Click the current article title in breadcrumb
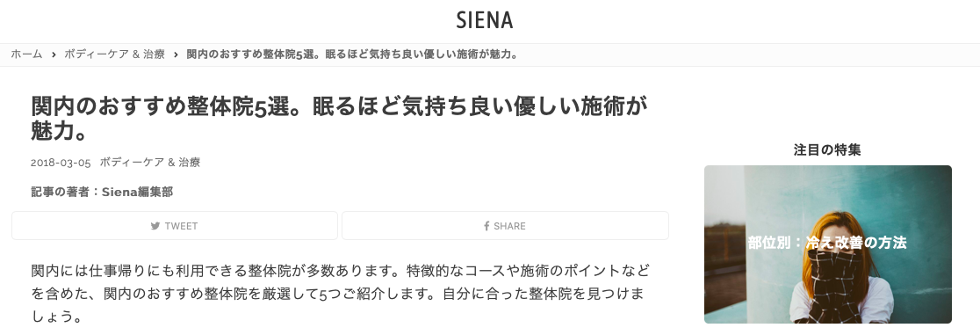980x335 pixels. coord(353,55)
